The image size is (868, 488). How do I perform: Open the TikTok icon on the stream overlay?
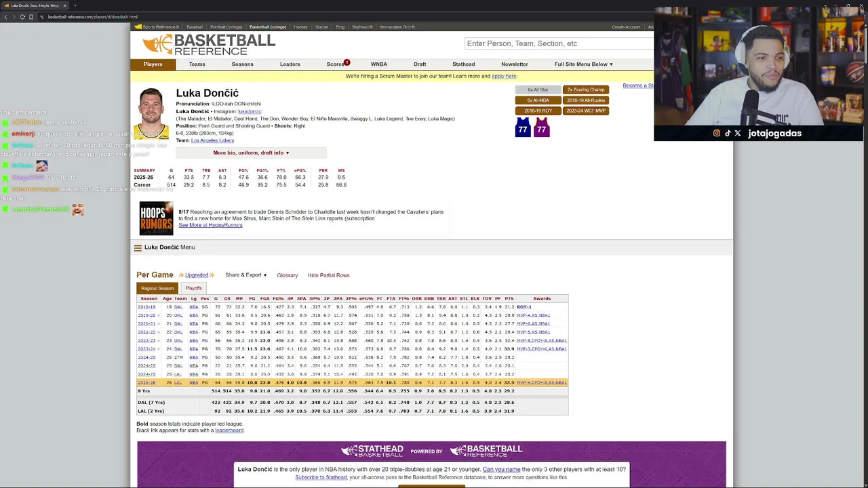(x=728, y=134)
